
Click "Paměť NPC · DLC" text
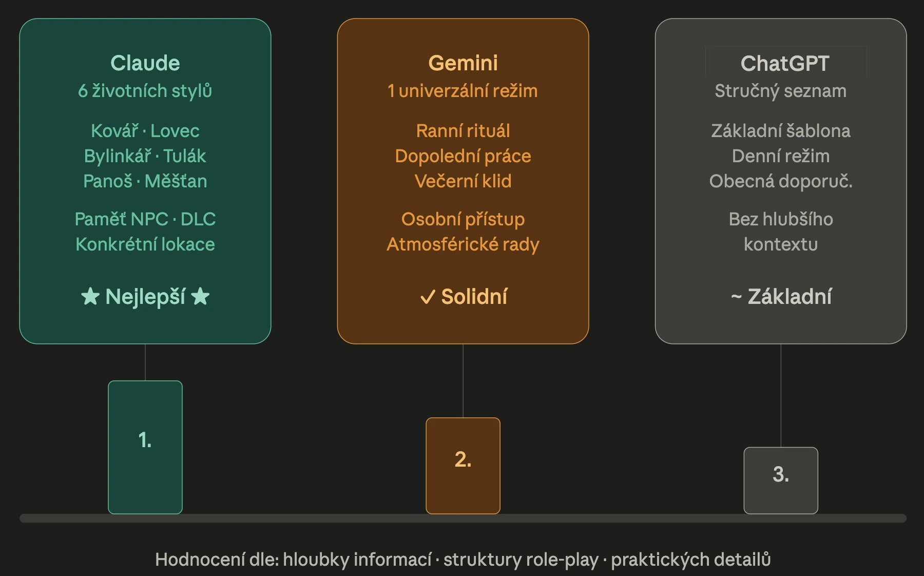point(145,219)
